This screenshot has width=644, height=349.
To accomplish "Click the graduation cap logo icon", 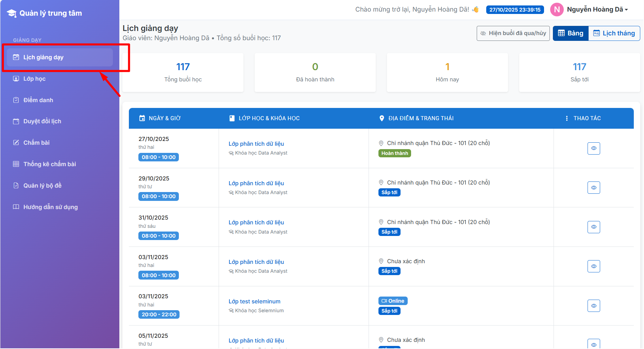I will (x=12, y=13).
